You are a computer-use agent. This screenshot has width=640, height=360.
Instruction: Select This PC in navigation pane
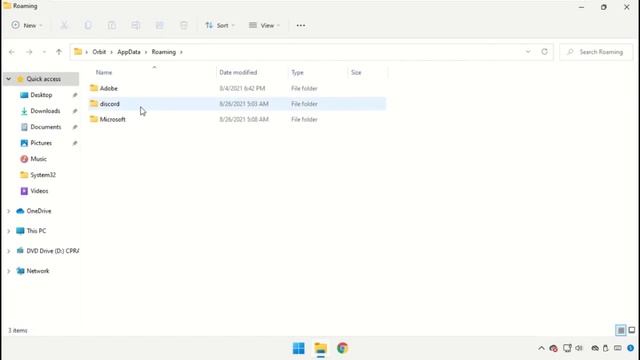click(36, 231)
